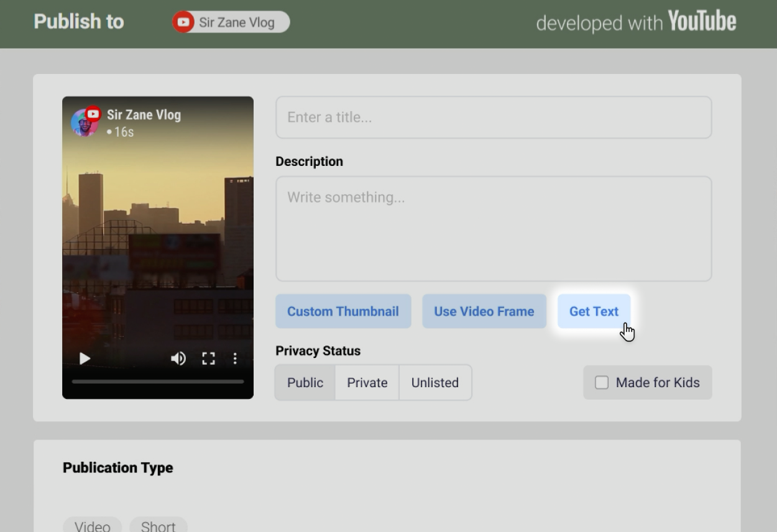
Task: Enable the Made for Kids checkbox
Action: pyautogui.click(x=602, y=383)
